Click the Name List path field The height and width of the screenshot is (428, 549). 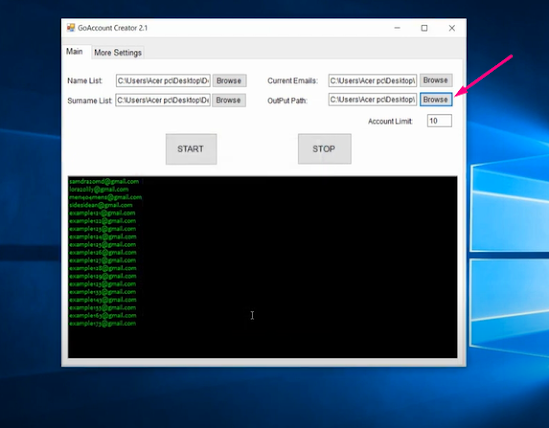coord(163,81)
